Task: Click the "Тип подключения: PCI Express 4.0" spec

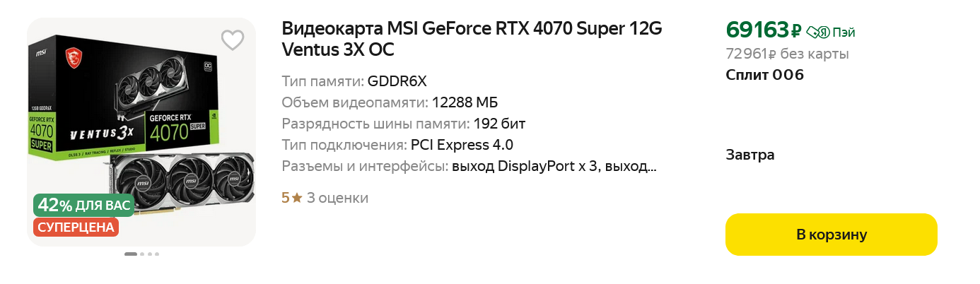Action: click(x=397, y=145)
